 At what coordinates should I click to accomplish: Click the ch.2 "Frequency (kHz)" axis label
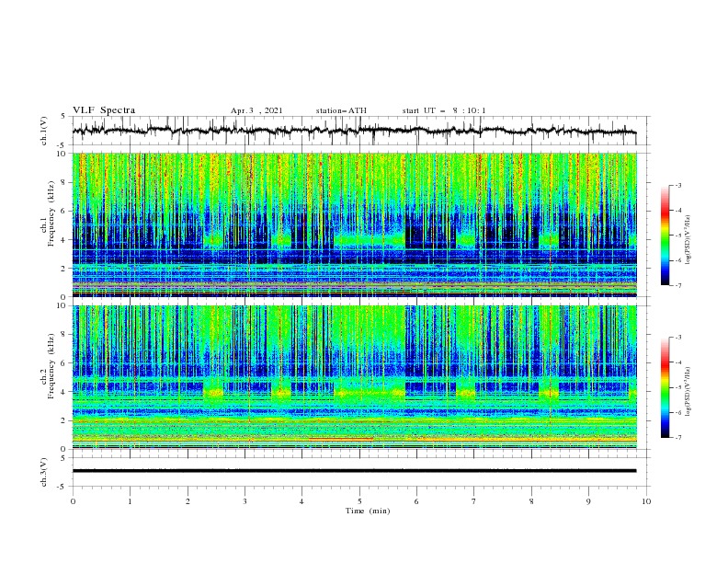pos(51,365)
